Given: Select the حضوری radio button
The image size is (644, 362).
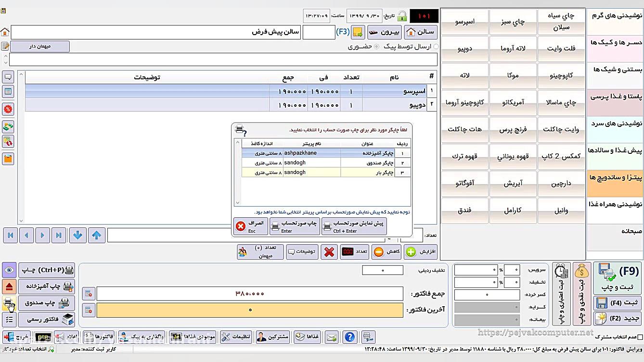Looking at the screenshot, I should 376,47.
